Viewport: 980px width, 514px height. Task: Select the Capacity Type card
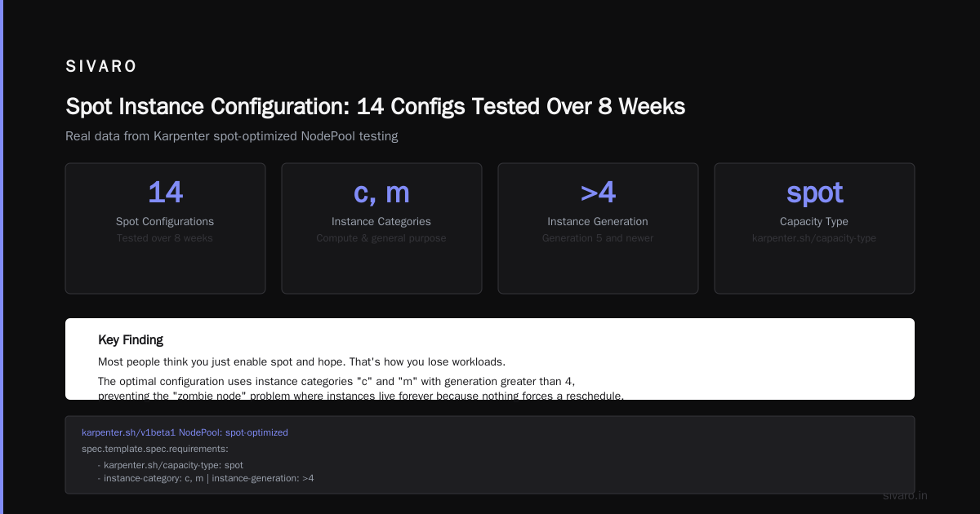pyautogui.click(x=814, y=228)
